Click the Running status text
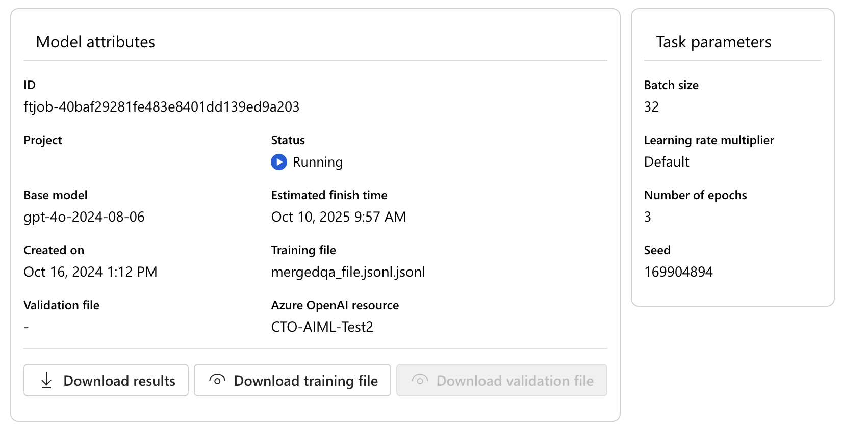 (317, 162)
